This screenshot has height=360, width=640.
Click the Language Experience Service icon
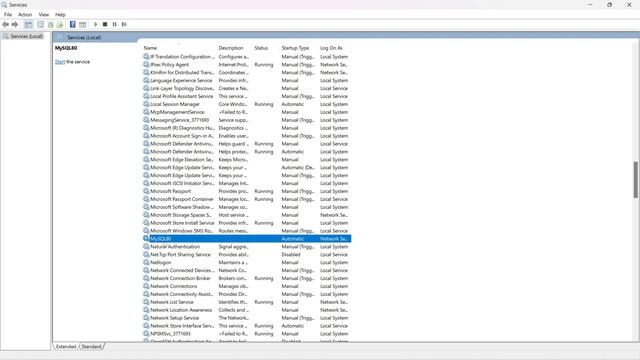[x=146, y=80]
